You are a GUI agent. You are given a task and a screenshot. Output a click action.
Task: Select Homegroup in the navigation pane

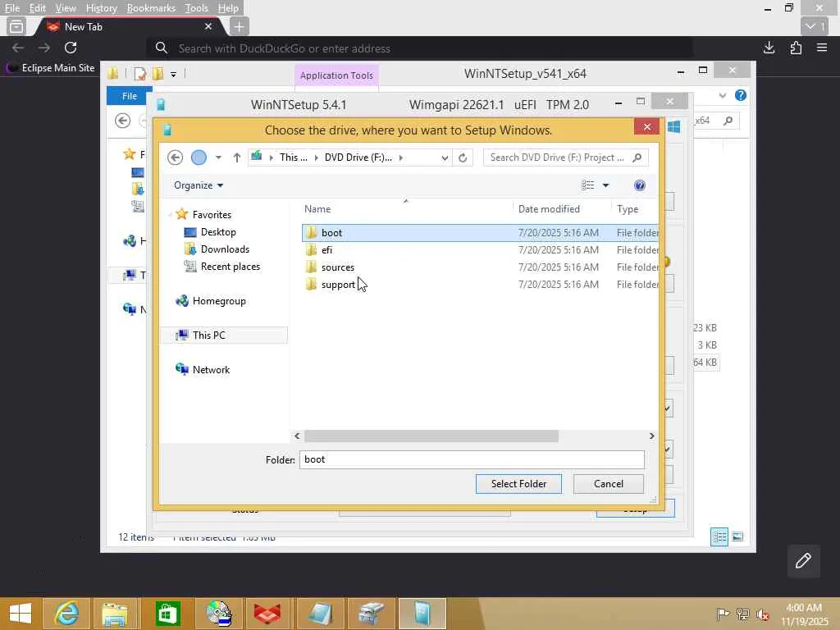[x=218, y=301]
